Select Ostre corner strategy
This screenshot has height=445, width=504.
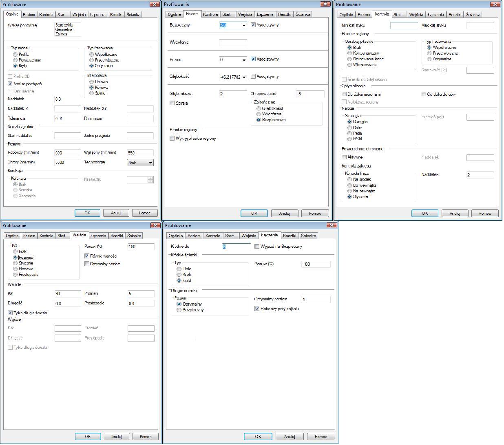pos(349,128)
